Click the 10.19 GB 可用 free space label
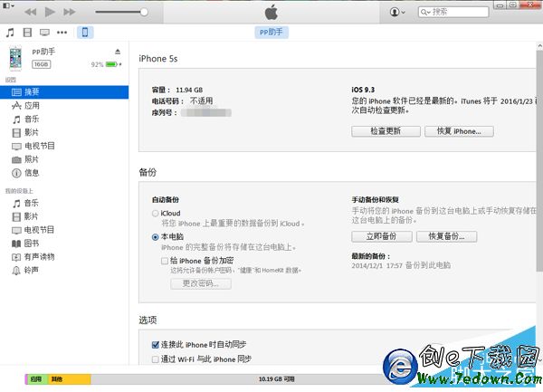 click(x=276, y=379)
